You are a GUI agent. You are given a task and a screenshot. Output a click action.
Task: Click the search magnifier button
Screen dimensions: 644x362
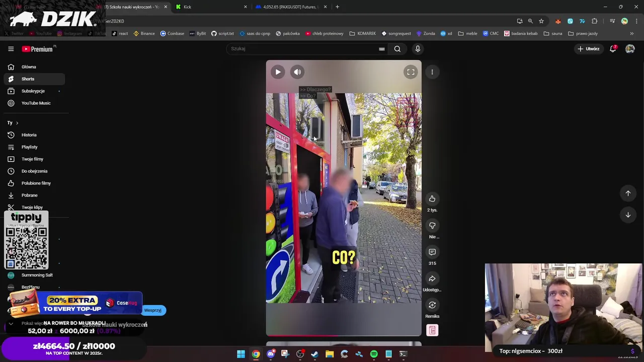coord(397,49)
